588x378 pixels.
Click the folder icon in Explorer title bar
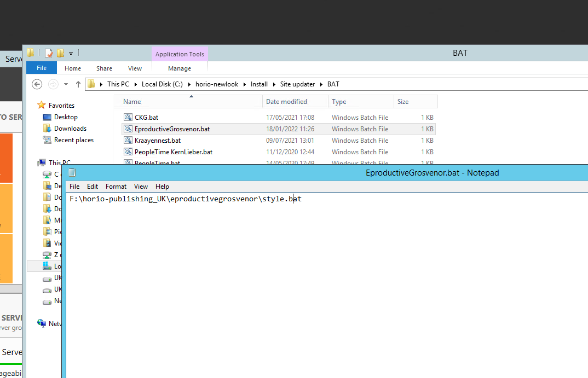coord(30,53)
